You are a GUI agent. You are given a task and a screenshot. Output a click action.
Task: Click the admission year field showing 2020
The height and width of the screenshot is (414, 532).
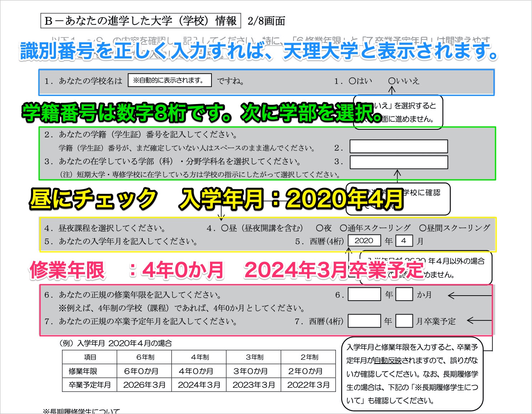click(364, 241)
